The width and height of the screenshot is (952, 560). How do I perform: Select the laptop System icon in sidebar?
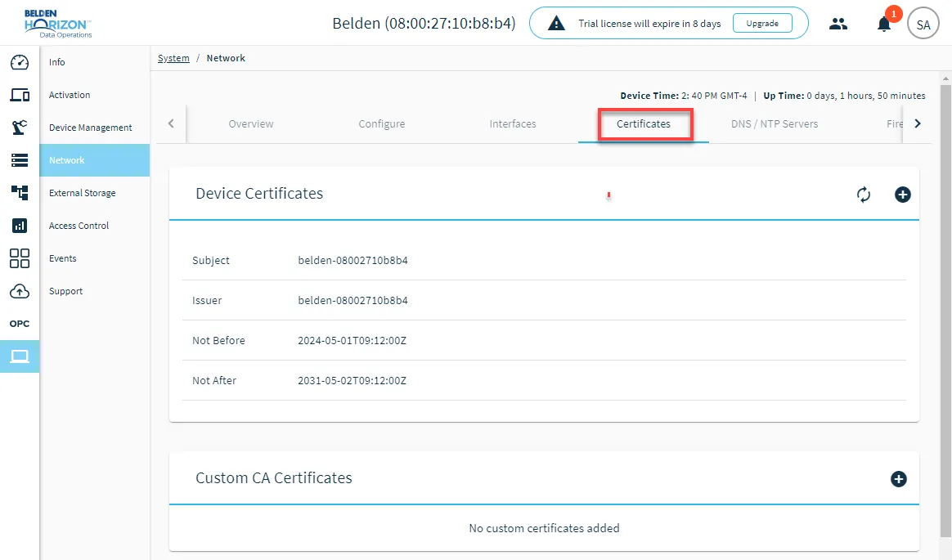[20, 356]
